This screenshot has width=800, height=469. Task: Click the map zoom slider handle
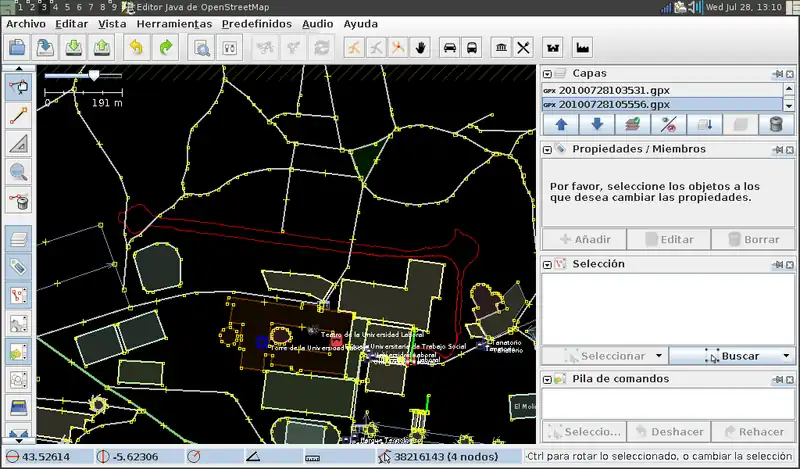94,75
